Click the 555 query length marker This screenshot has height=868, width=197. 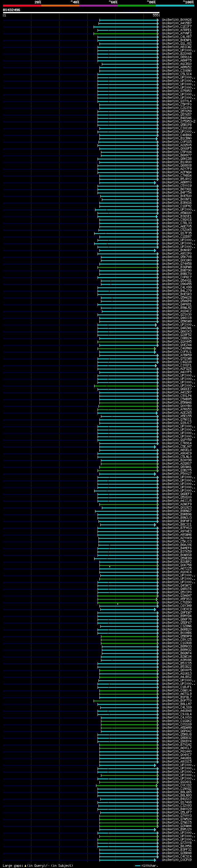tap(155, 15)
